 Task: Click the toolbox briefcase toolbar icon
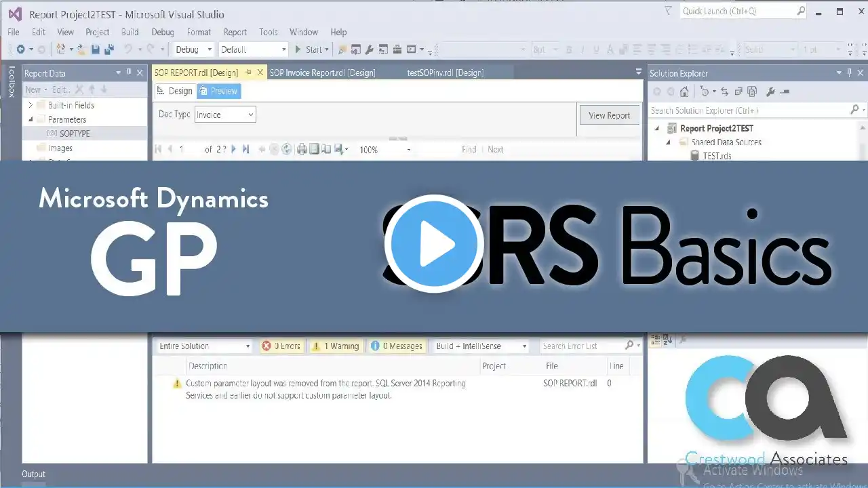tap(397, 49)
